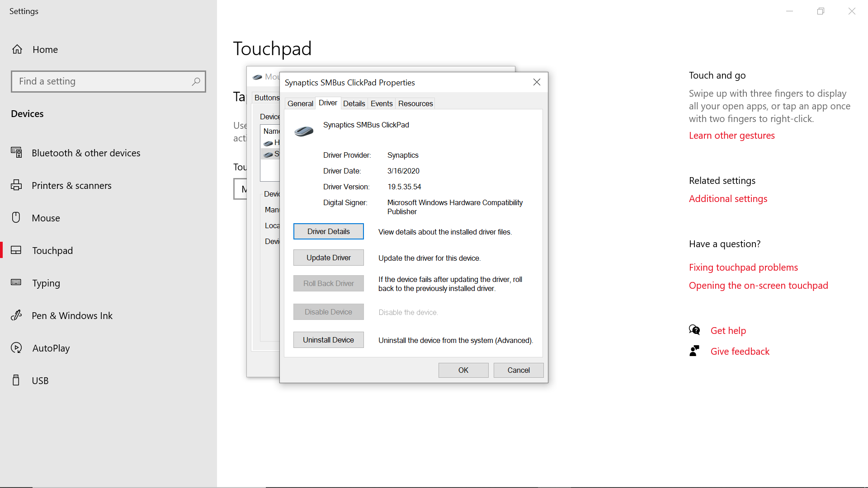Viewport: 868px width, 488px height.
Task: Switch to the Details tab
Action: tap(354, 103)
